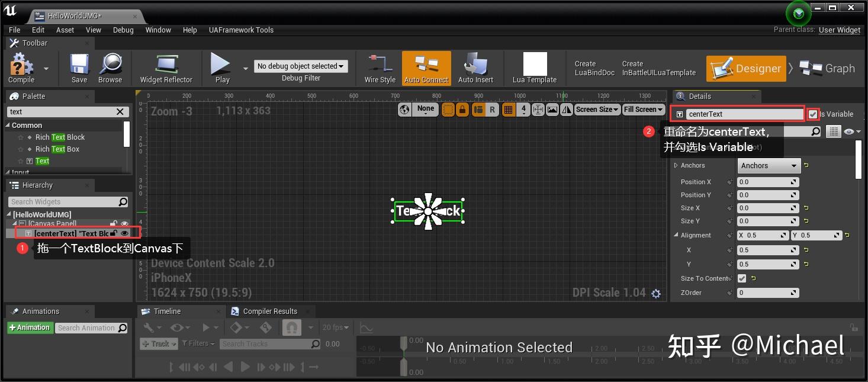Save the HelloWorldUMG asset
This screenshot has height=382, width=868.
[x=79, y=68]
